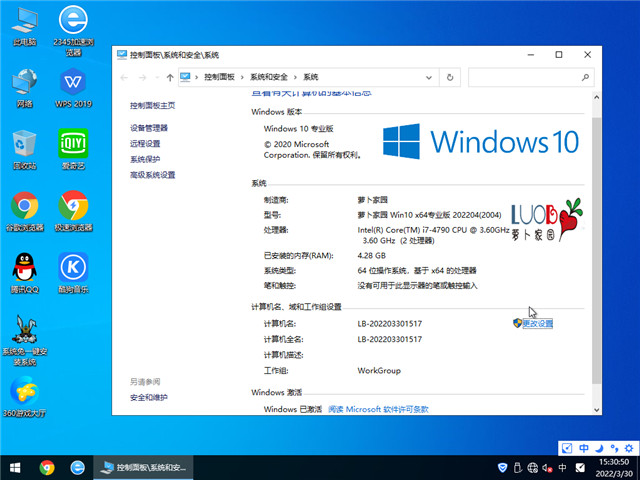The height and width of the screenshot is (480, 640).
Task: Go forward with the right arrow navigation button
Action: pos(142,77)
